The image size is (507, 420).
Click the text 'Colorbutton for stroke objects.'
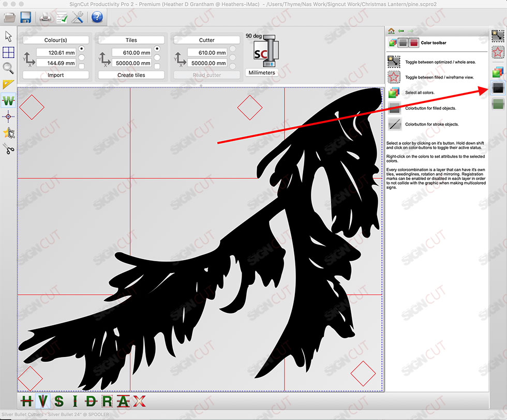[x=431, y=124]
